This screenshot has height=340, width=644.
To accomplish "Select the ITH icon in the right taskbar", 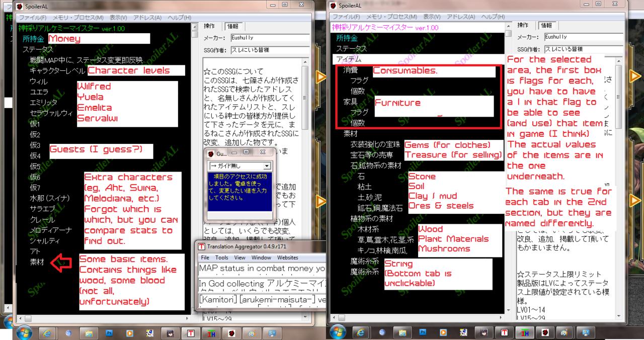I will tap(525, 332).
